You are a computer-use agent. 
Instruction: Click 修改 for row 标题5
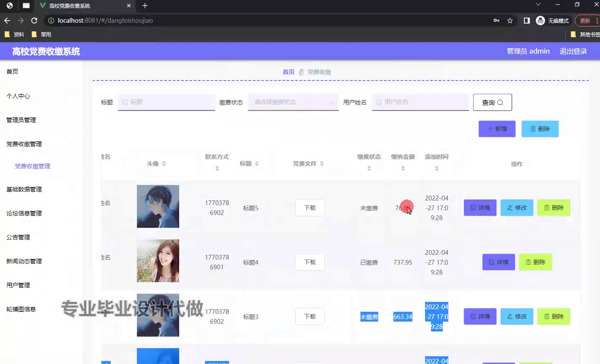(517, 208)
